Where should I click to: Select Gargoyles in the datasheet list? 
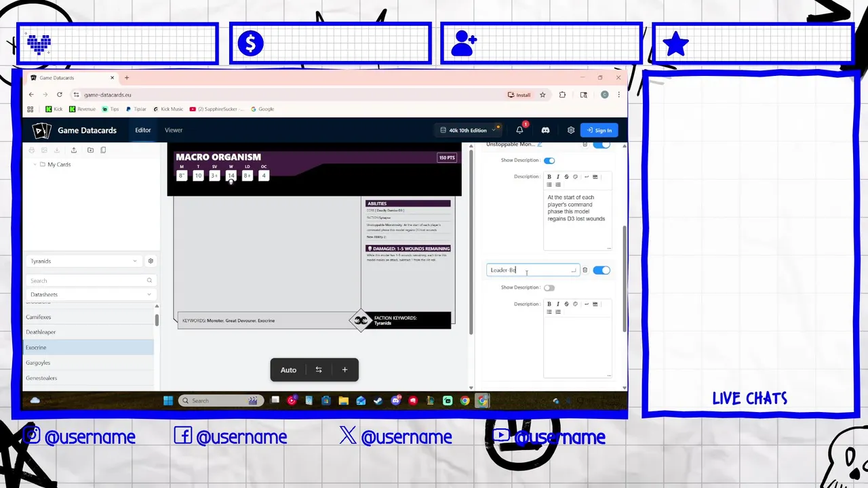(x=88, y=363)
